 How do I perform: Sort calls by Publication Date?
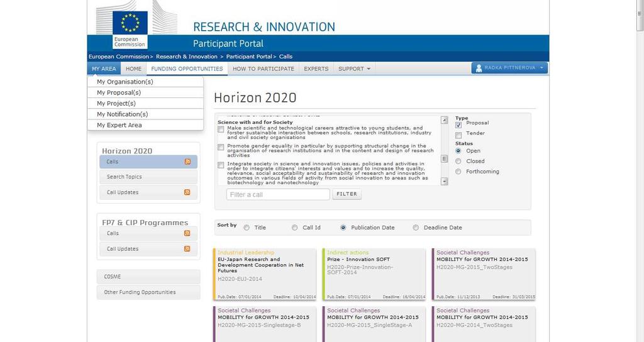point(343,228)
